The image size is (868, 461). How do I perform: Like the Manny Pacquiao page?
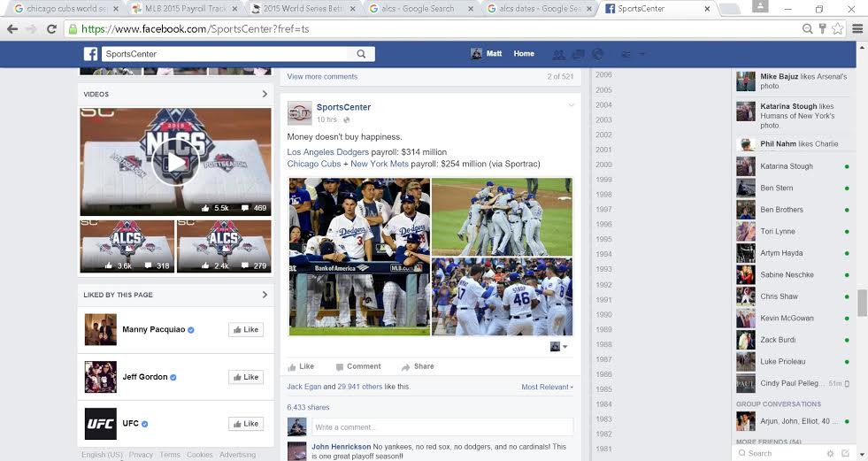click(x=246, y=330)
